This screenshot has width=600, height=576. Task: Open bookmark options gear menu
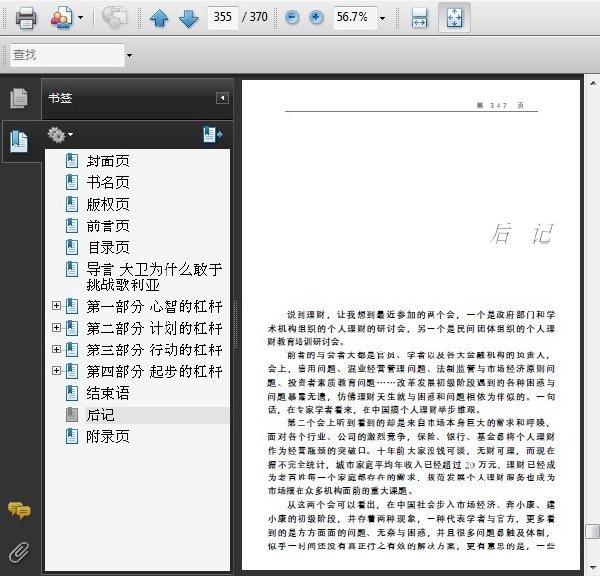click(x=60, y=135)
